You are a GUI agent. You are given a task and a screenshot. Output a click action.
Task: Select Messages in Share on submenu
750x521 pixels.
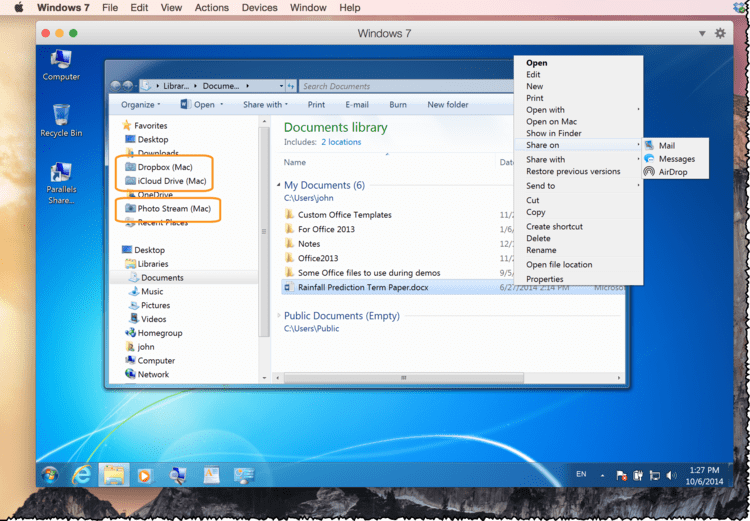point(675,159)
